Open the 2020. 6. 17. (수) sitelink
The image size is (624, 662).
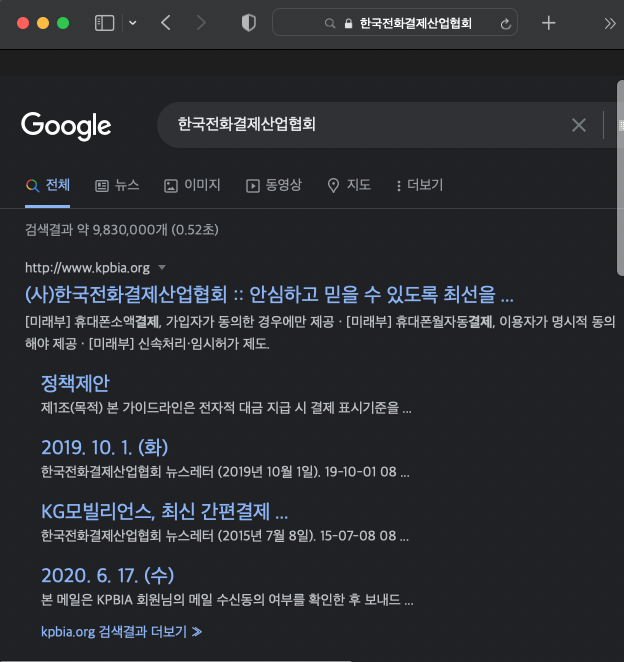108,575
